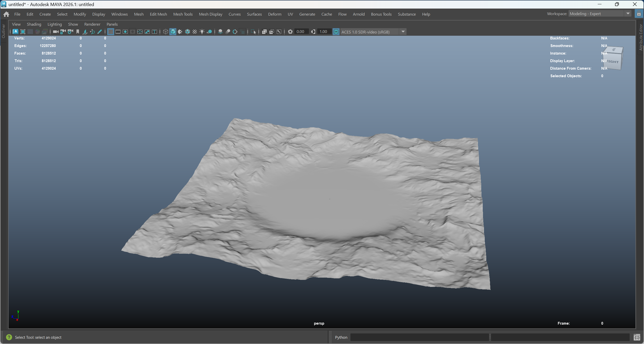Click the Bookmarks icon in panel toolbar
Image resolution: width=644 pixels, height=344 pixels.
78,32
